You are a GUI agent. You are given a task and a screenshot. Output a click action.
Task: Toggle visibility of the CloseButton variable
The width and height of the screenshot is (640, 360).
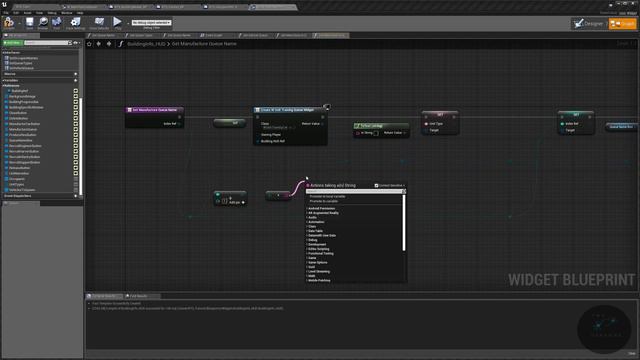76,113
